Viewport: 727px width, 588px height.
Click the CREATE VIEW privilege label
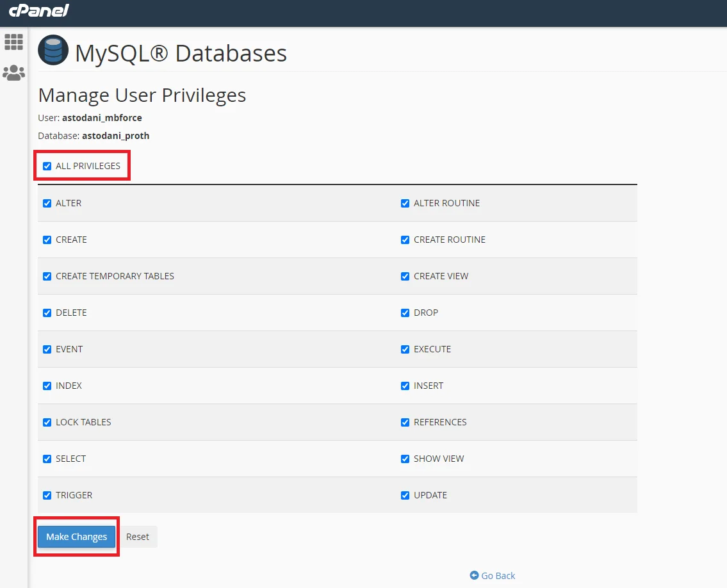pos(441,276)
